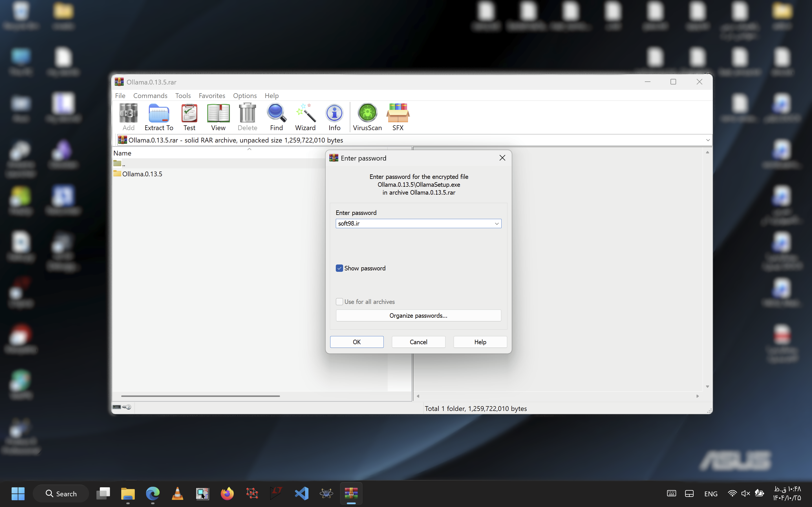The width and height of the screenshot is (812, 507).
Task: Confirm the password with OK
Action: [356, 342]
